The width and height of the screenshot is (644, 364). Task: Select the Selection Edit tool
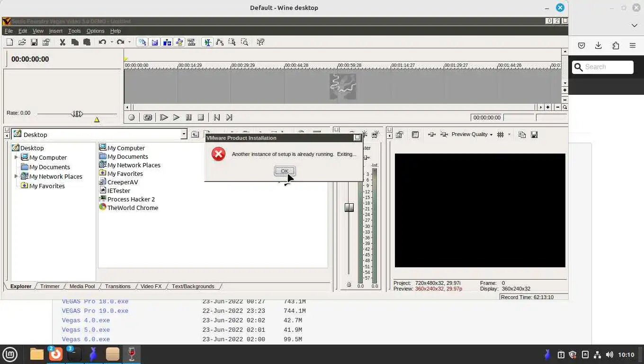click(232, 42)
